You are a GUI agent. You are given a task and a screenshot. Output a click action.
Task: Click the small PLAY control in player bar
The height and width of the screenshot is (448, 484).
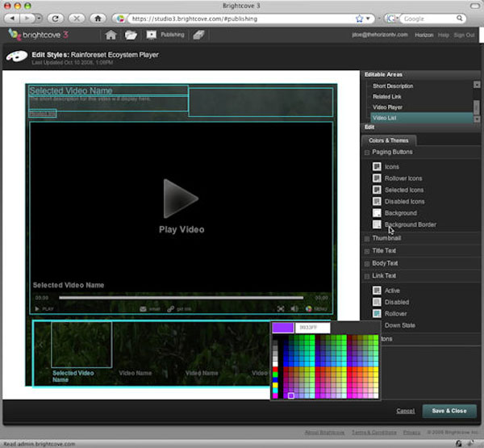coord(44,308)
